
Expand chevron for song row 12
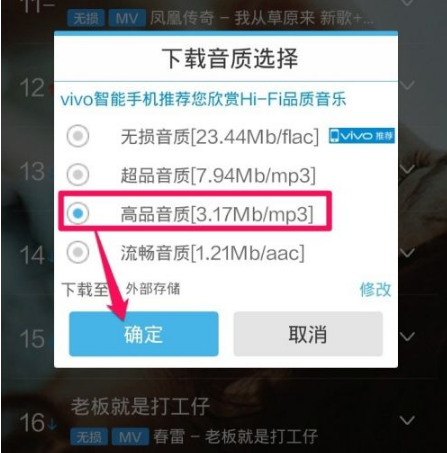407,85
